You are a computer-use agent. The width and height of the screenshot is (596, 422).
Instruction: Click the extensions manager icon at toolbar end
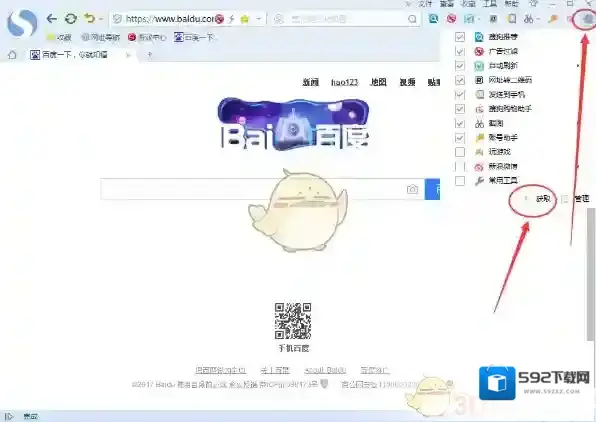pyautogui.click(x=588, y=18)
